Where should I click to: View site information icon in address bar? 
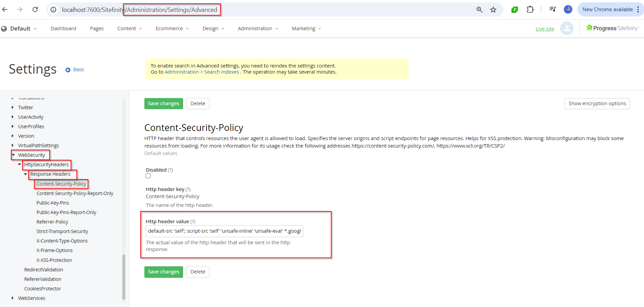pos(54,9)
